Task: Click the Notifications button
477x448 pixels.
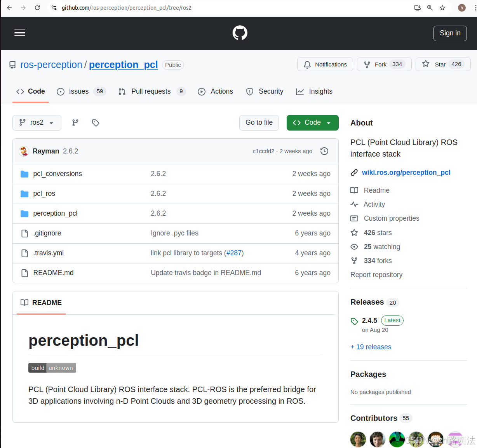Action: pyautogui.click(x=325, y=64)
